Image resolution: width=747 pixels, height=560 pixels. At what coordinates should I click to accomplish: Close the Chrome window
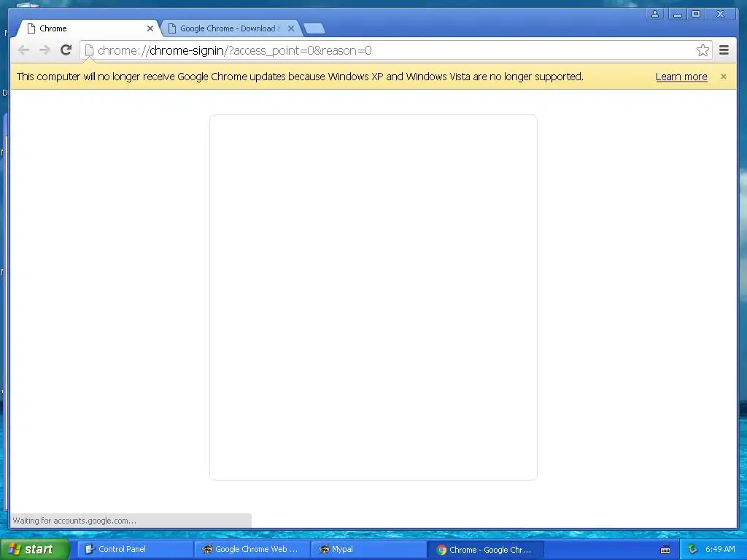(x=720, y=14)
